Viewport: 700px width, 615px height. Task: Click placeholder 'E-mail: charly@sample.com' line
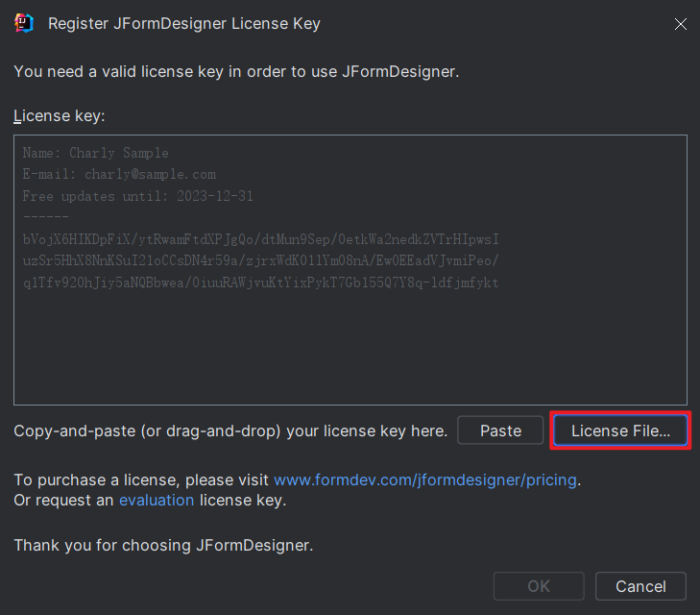pos(119,174)
